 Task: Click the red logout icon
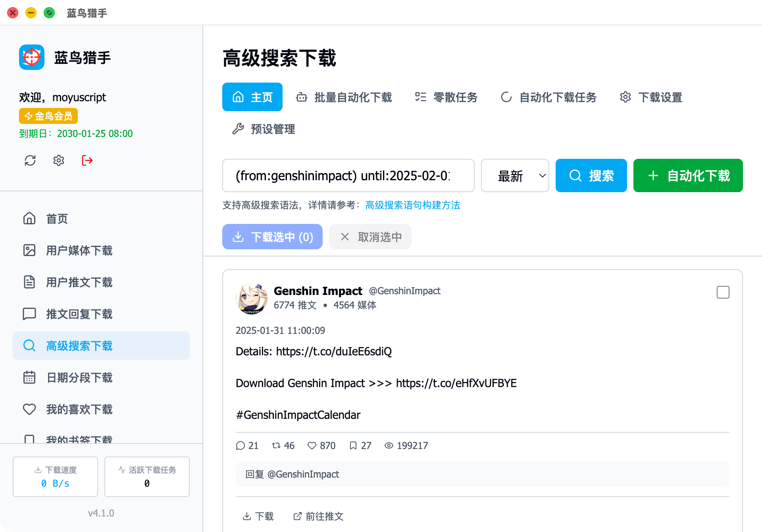coord(87,160)
